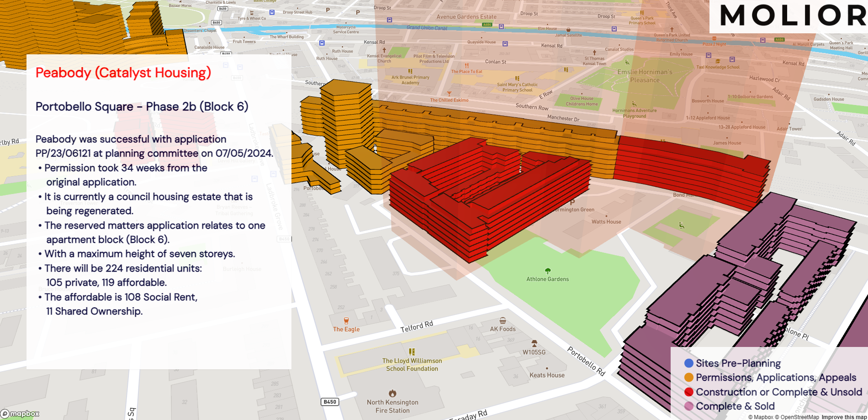Click the wheelchair icon below Watts House
The image size is (868, 420).
click(x=681, y=226)
